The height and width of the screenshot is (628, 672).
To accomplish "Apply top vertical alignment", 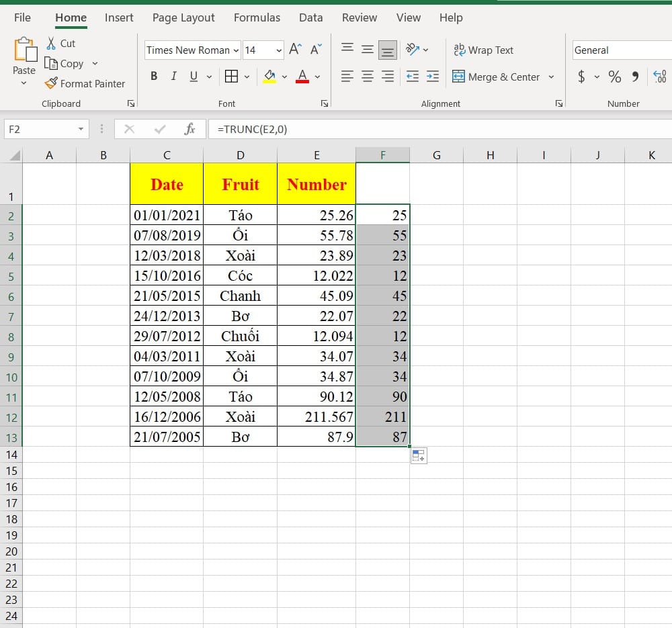I will 347,49.
